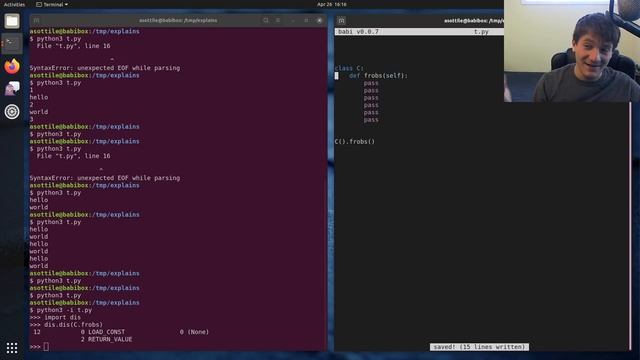This screenshot has height=360, width=640.
Task: Click new tab icon in left terminal header
Action: pos(36,20)
